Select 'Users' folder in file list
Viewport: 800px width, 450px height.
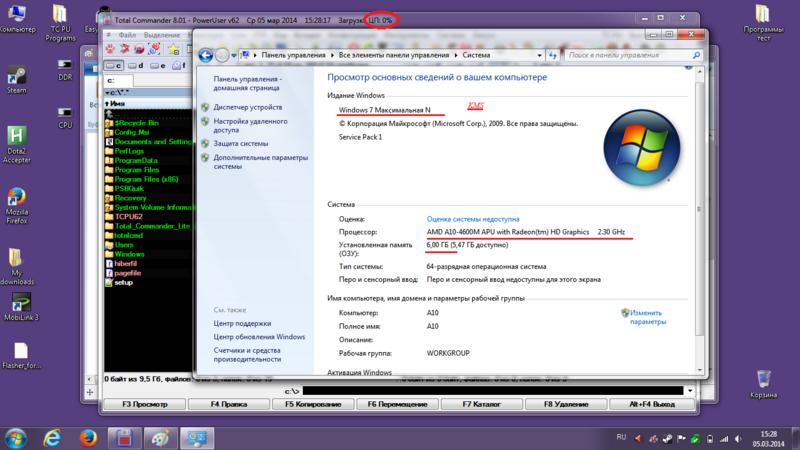click(x=124, y=244)
